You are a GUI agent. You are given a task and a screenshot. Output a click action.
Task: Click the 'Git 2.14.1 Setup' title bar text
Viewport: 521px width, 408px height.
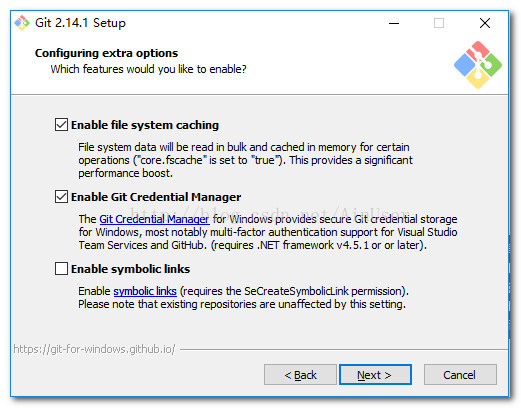click(80, 23)
